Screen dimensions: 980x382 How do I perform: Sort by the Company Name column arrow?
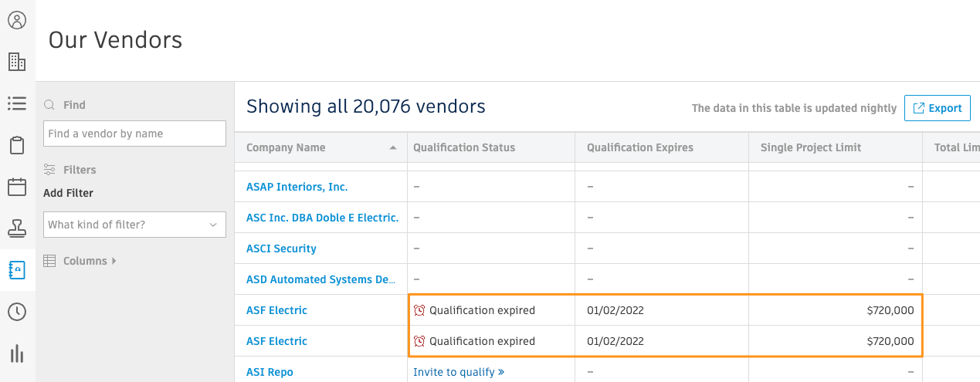pos(393,147)
